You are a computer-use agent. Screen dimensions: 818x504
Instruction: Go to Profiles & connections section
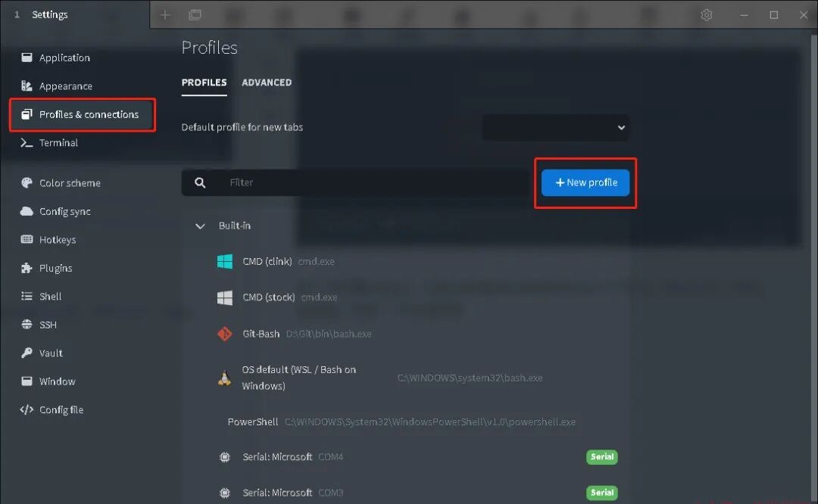tap(83, 115)
